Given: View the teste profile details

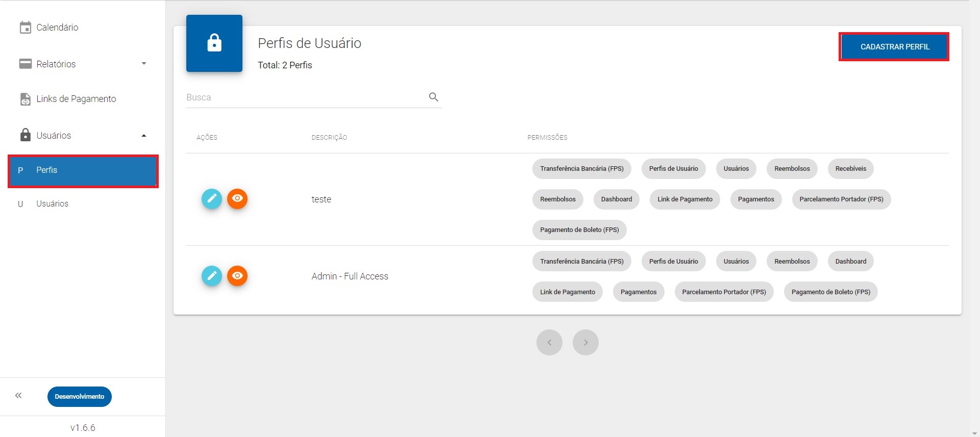Looking at the screenshot, I should [237, 199].
